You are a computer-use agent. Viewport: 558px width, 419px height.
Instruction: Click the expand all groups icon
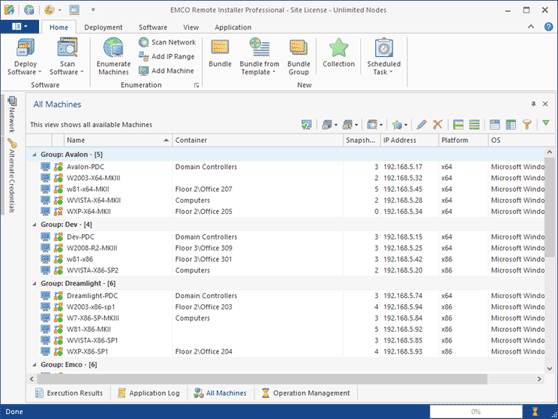coord(458,125)
